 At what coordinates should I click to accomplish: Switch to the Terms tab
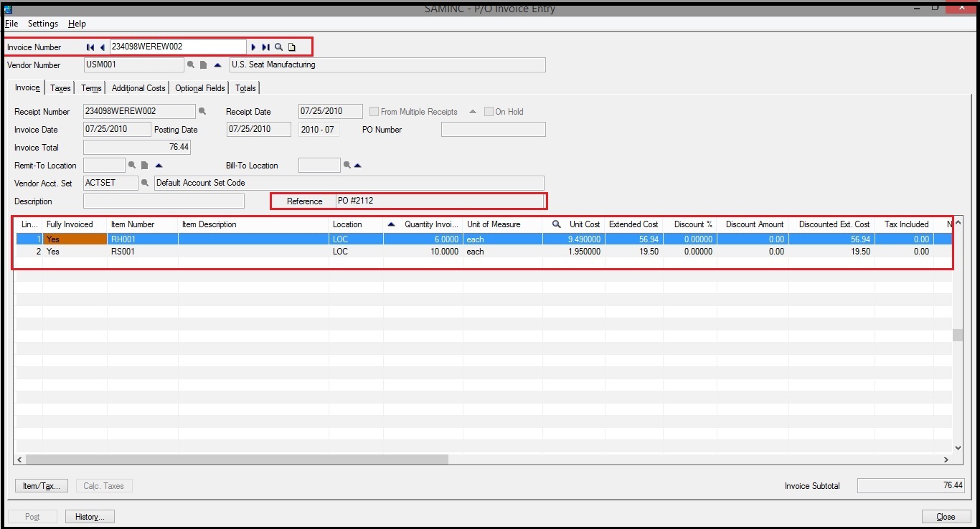(x=91, y=88)
